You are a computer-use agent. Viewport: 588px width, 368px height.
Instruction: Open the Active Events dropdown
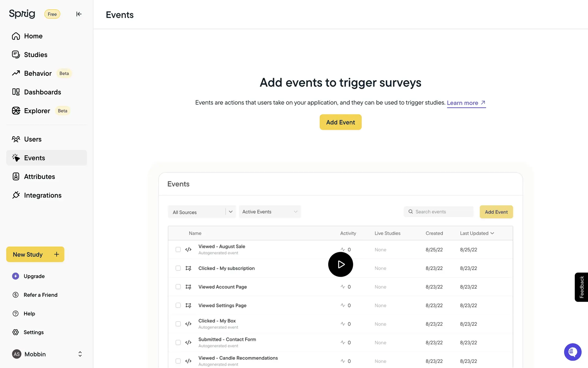point(269,212)
